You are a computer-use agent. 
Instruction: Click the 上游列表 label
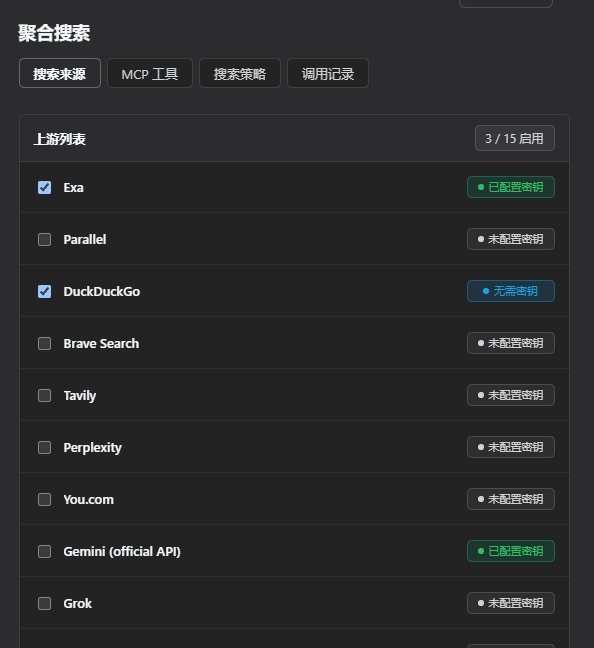point(60,139)
